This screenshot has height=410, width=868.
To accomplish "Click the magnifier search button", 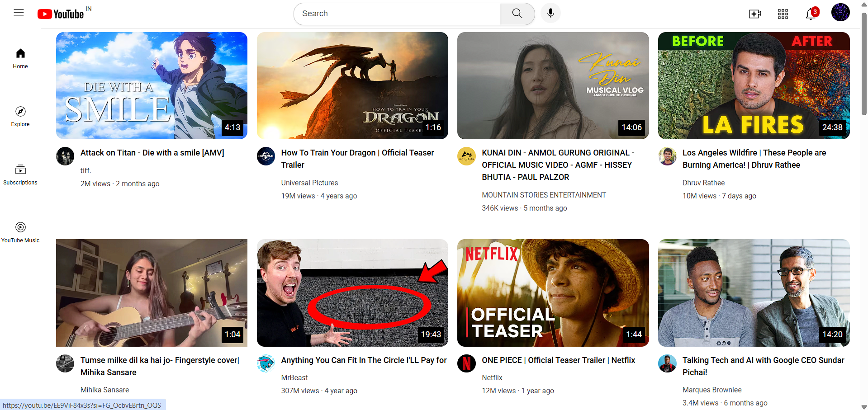I will click(517, 14).
